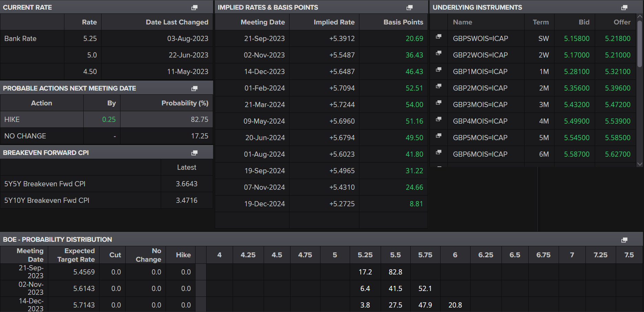
Task: Select the GBP1MOIS=ICAP instrument name
Action: pos(480,72)
